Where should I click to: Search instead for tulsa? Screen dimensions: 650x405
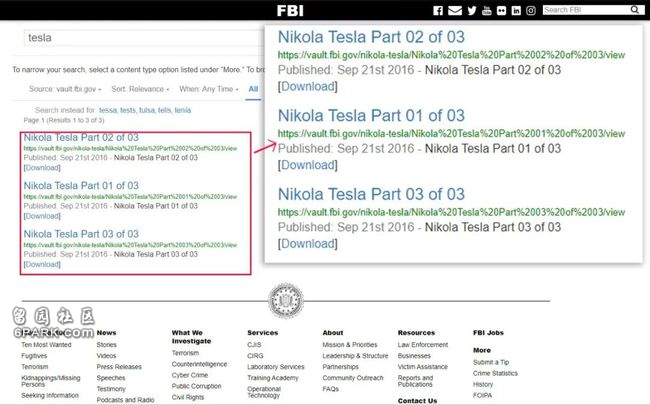(x=147, y=110)
